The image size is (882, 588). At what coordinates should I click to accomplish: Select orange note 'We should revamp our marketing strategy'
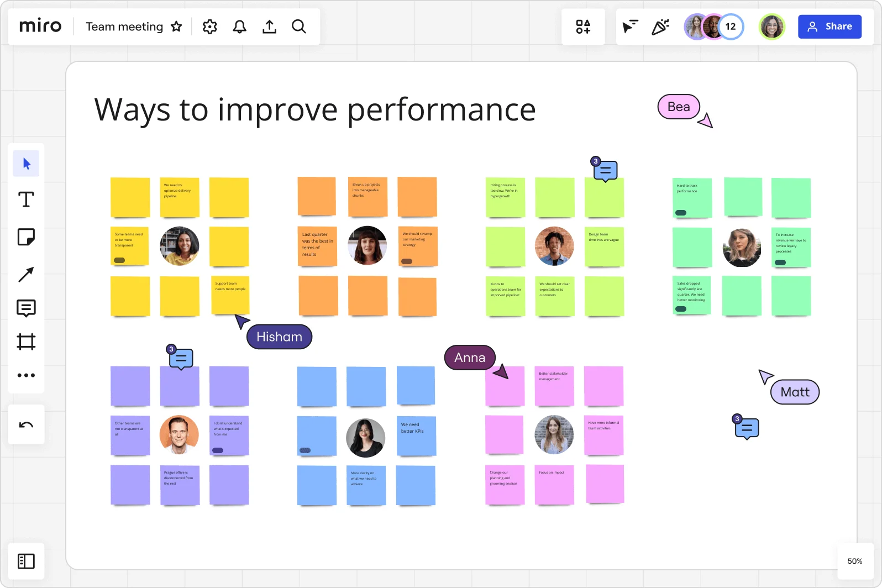tap(418, 246)
